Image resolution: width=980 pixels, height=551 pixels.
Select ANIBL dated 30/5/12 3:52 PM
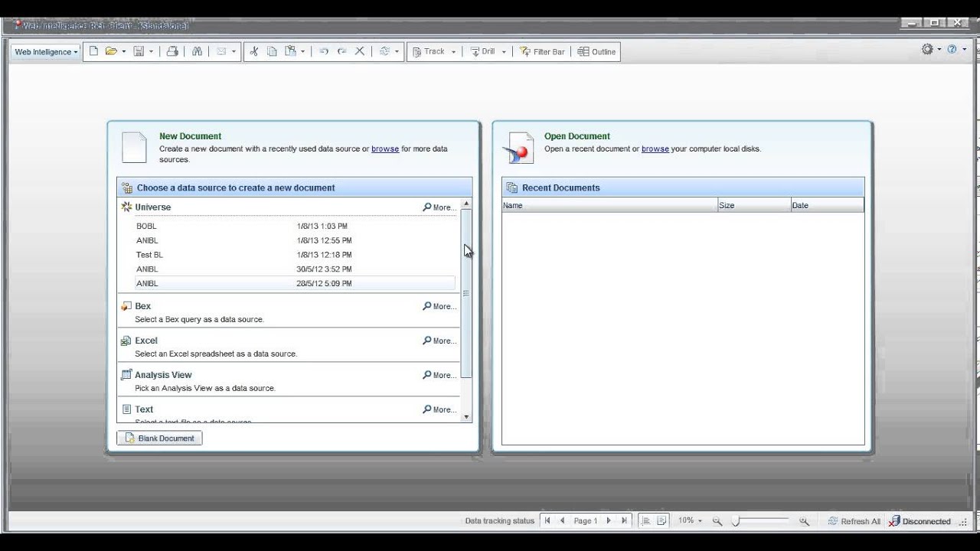[295, 269]
